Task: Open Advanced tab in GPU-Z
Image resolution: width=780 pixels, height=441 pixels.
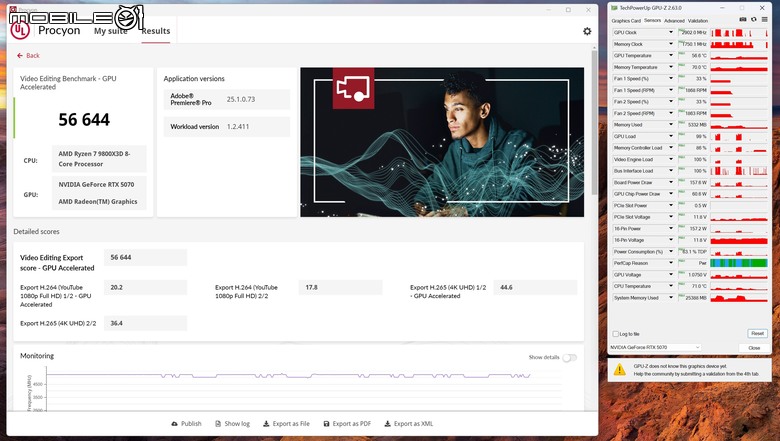Action: [x=674, y=21]
